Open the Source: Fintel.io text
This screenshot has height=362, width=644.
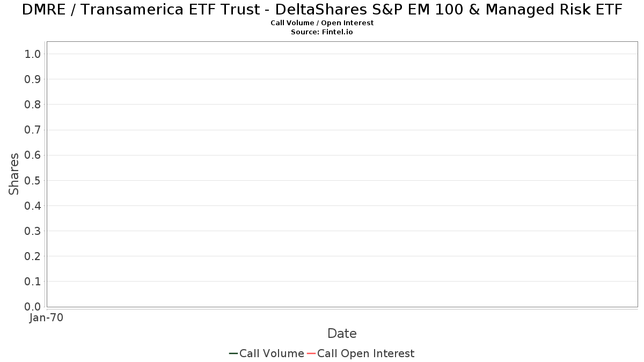322,32
